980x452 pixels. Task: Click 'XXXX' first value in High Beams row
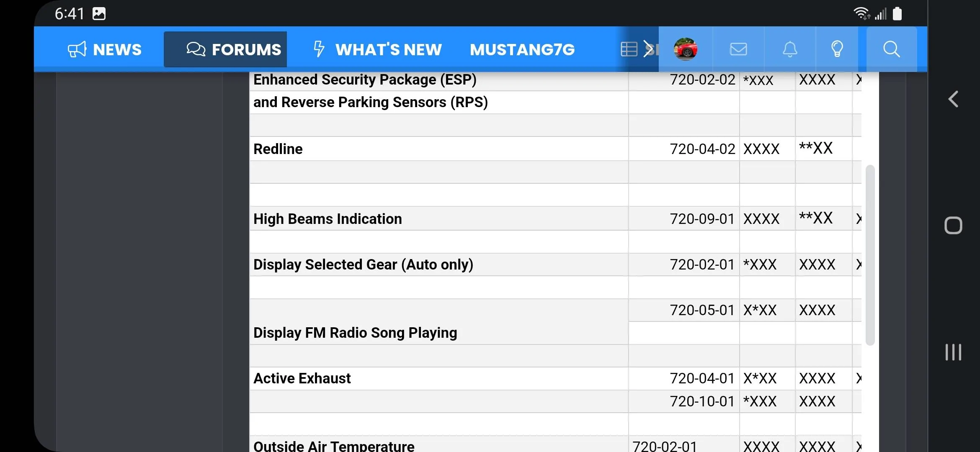pyautogui.click(x=761, y=219)
